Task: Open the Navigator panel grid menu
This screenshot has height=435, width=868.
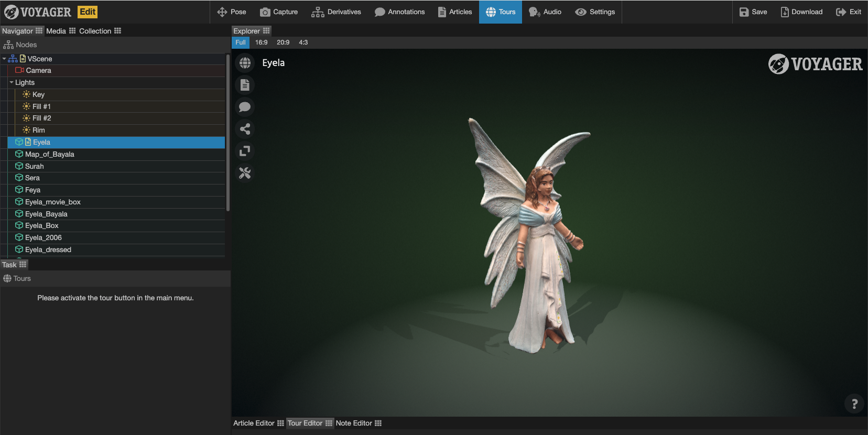Action: (39, 31)
